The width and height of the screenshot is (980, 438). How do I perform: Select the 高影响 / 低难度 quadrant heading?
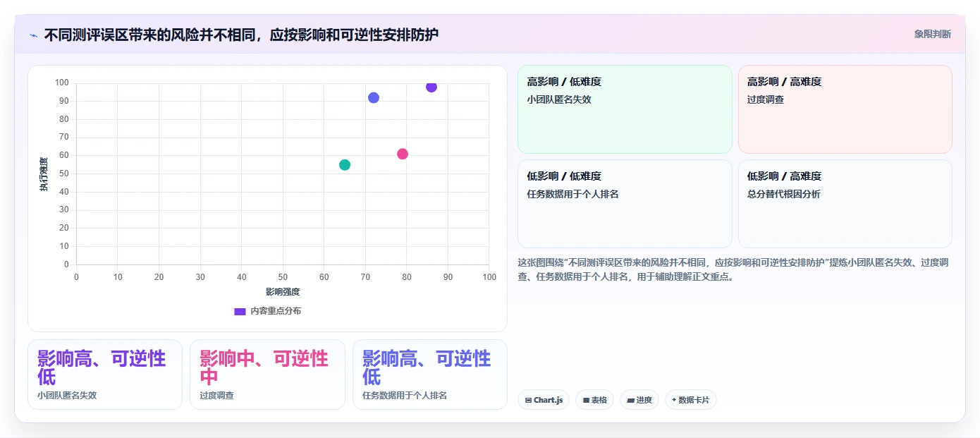(x=564, y=82)
